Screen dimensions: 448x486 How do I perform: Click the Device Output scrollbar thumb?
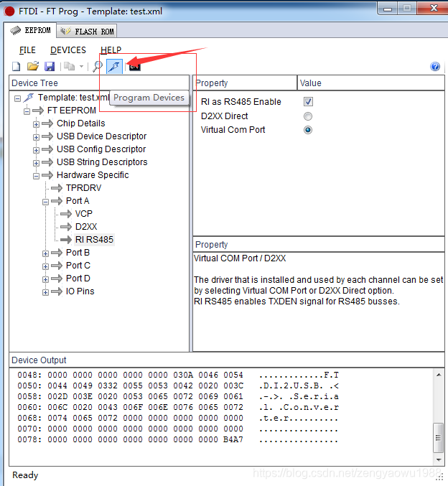click(439, 438)
